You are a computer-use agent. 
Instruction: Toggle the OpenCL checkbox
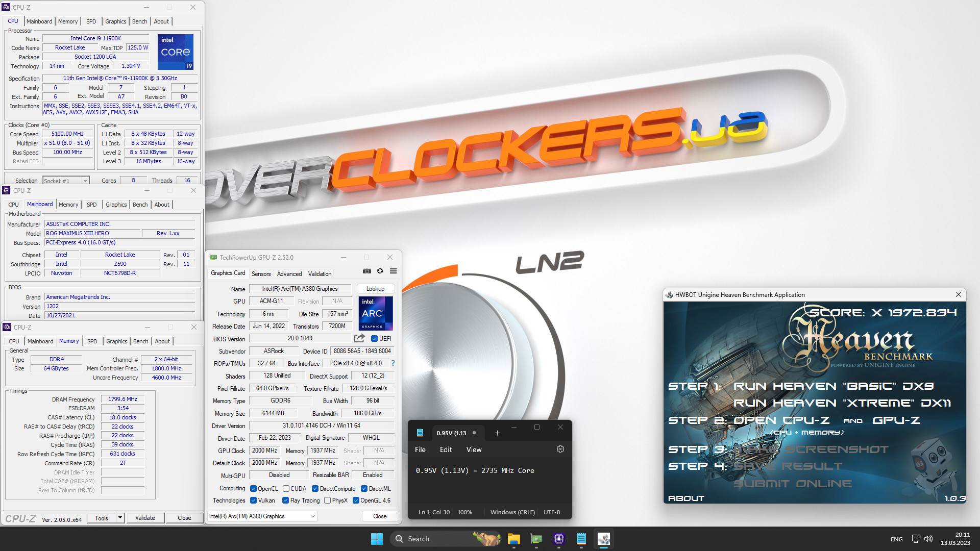point(253,489)
